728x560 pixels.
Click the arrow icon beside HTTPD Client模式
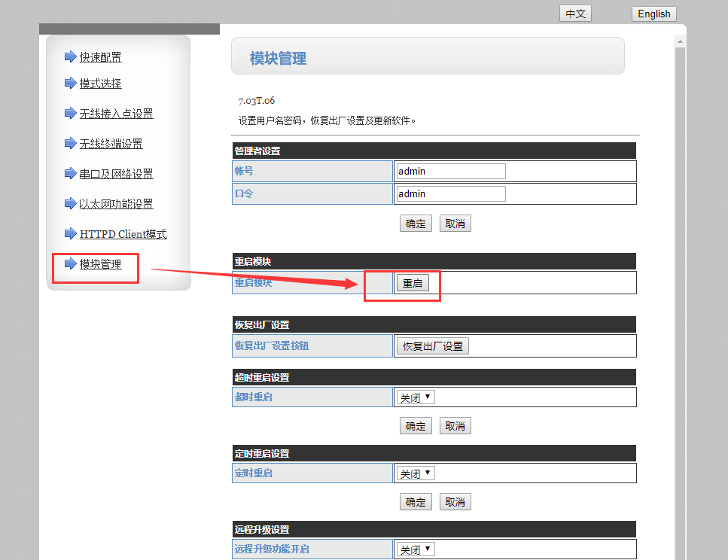point(70,234)
